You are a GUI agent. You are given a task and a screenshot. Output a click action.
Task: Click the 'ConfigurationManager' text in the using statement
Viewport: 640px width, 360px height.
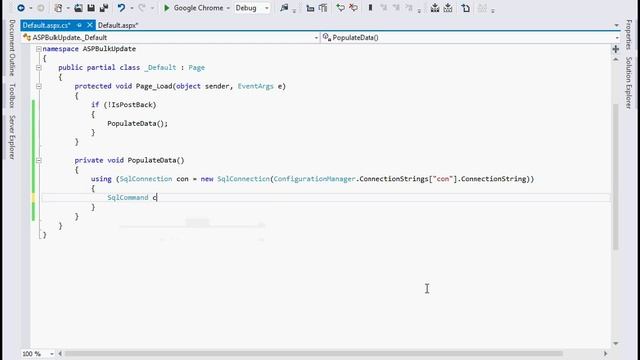314,179
